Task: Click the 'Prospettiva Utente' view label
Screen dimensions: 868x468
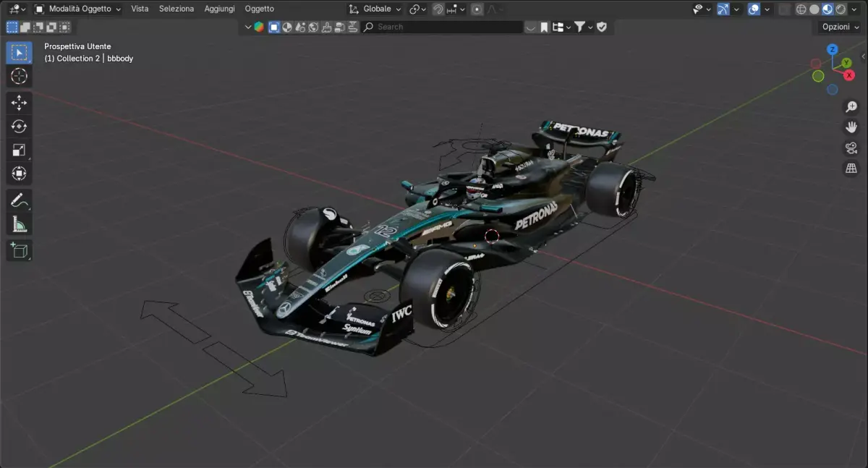Action: tap(77, 46)
